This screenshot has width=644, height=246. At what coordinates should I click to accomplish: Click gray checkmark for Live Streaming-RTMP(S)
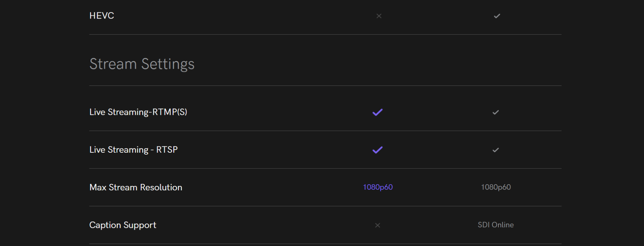[x=495, y=112]
